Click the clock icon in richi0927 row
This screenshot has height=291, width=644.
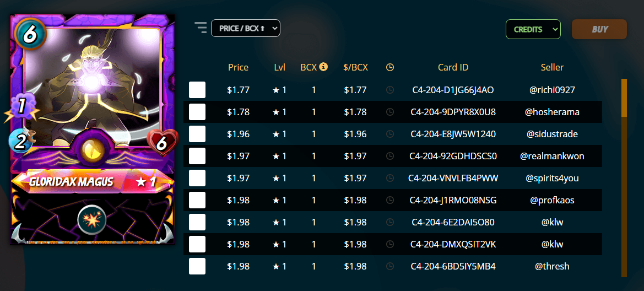[390, 90]
